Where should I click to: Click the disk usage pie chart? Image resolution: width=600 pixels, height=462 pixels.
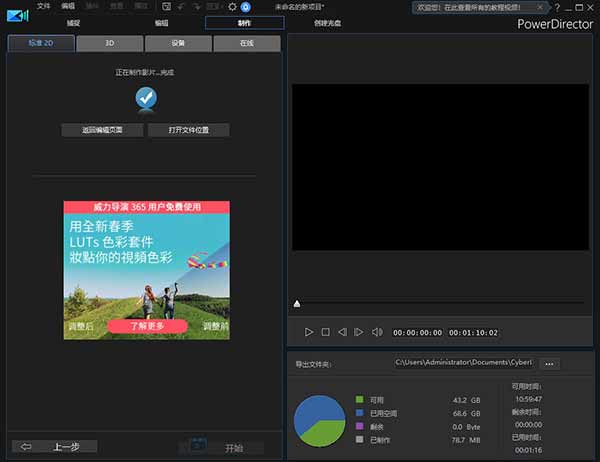coord(319,419)
